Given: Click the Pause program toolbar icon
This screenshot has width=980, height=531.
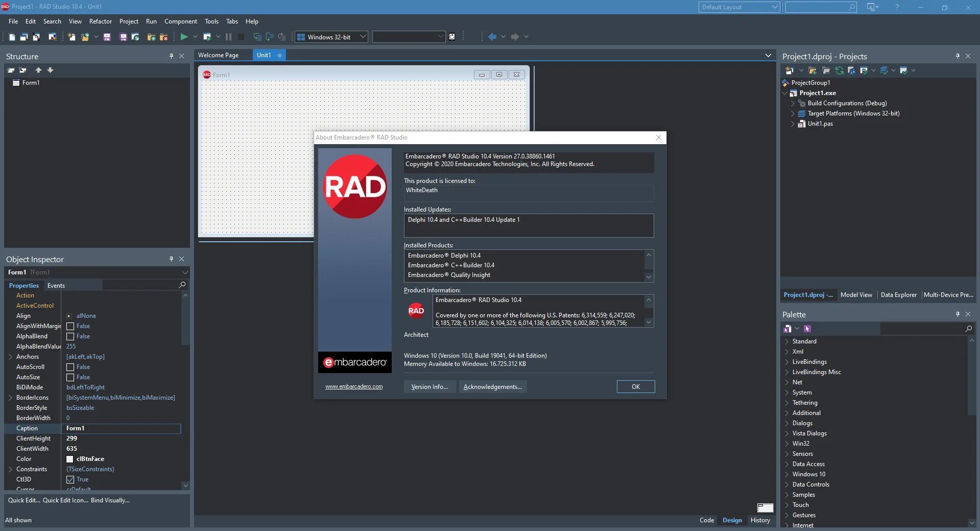Looking at the screenshot, I should pos(228,37).
